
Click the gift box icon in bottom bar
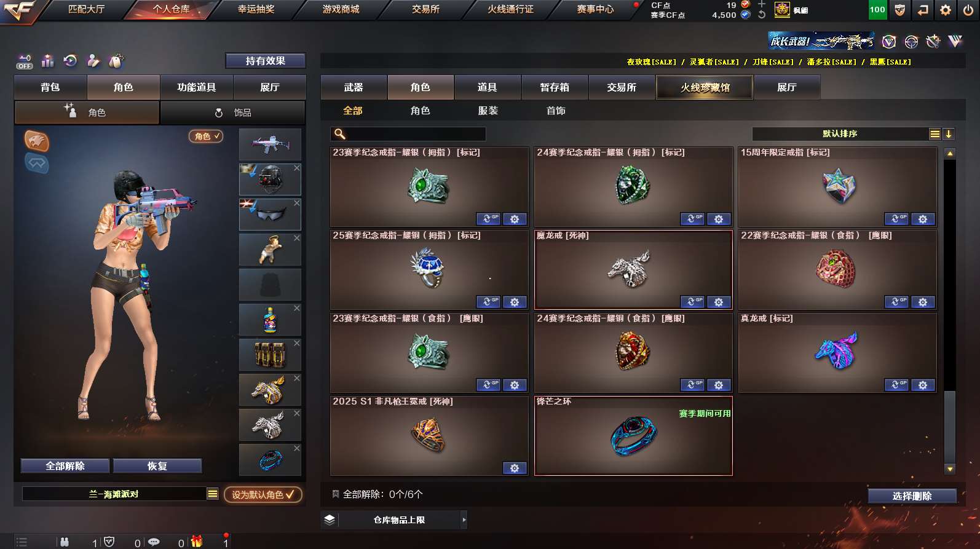tap(197, 541)
